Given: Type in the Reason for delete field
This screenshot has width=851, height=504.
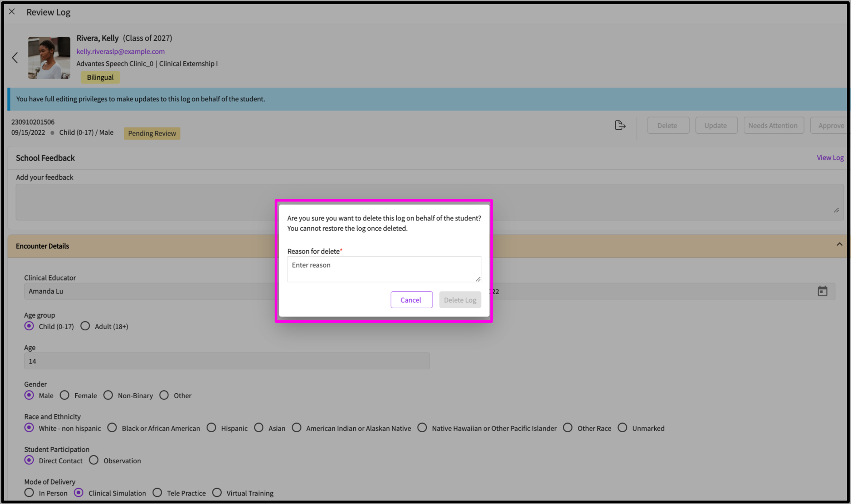Looking at the screenshot, I should tap(383, 269).
